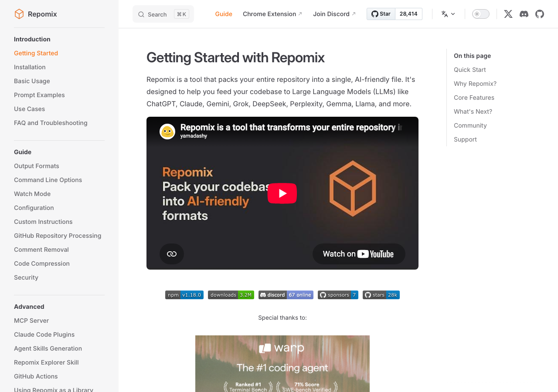The image size is (558, 392).
Task: Copy video link icon
Action: (172, 254)
